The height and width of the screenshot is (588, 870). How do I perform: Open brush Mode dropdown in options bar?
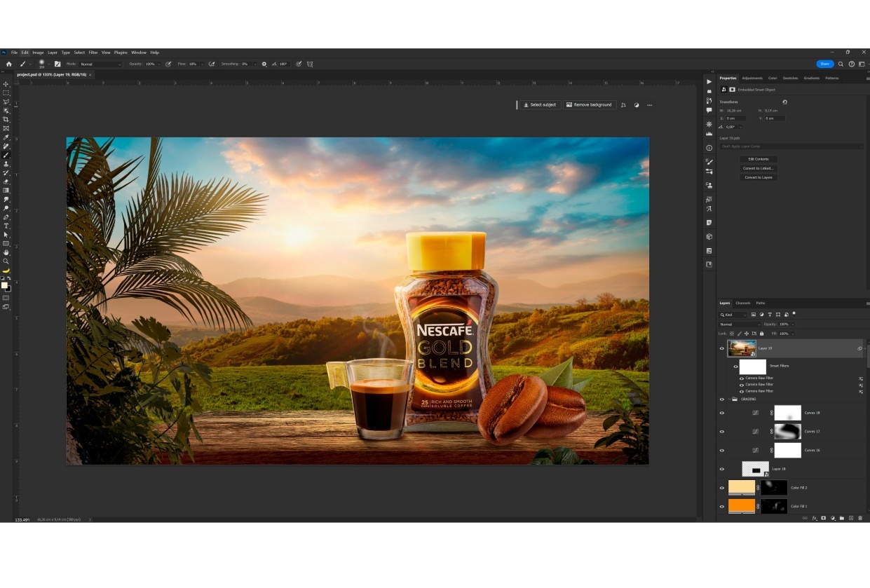(101, 64)
